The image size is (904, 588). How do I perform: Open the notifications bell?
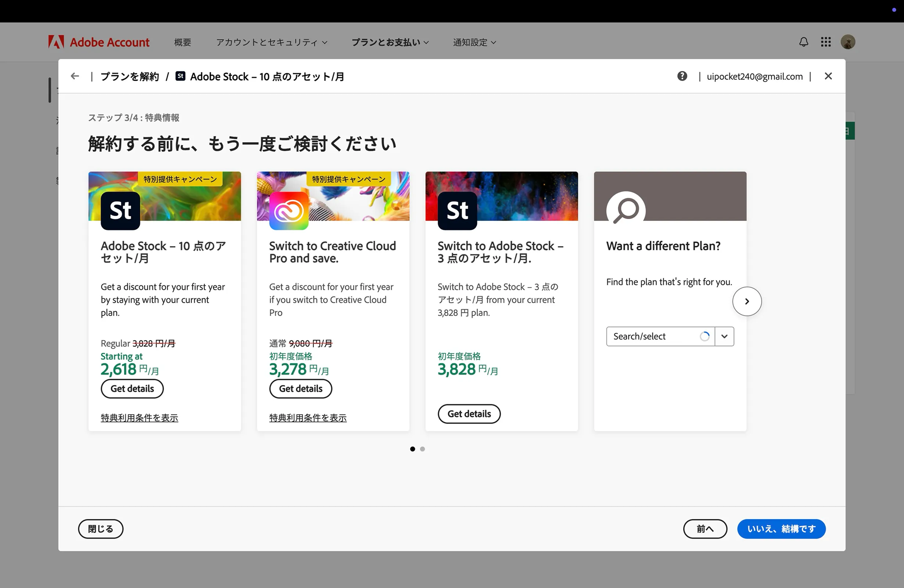pyautogui.click(x=803, y=42)
